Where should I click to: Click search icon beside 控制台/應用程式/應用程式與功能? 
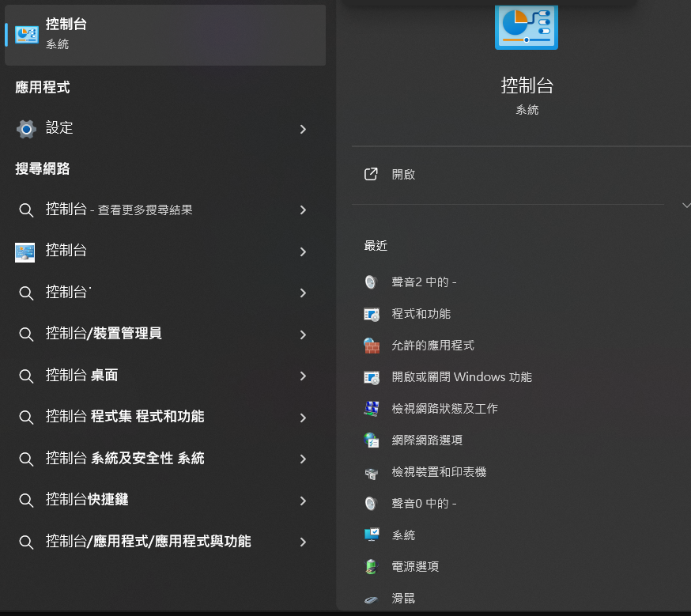pyautogui.click(x=26, y=542)
